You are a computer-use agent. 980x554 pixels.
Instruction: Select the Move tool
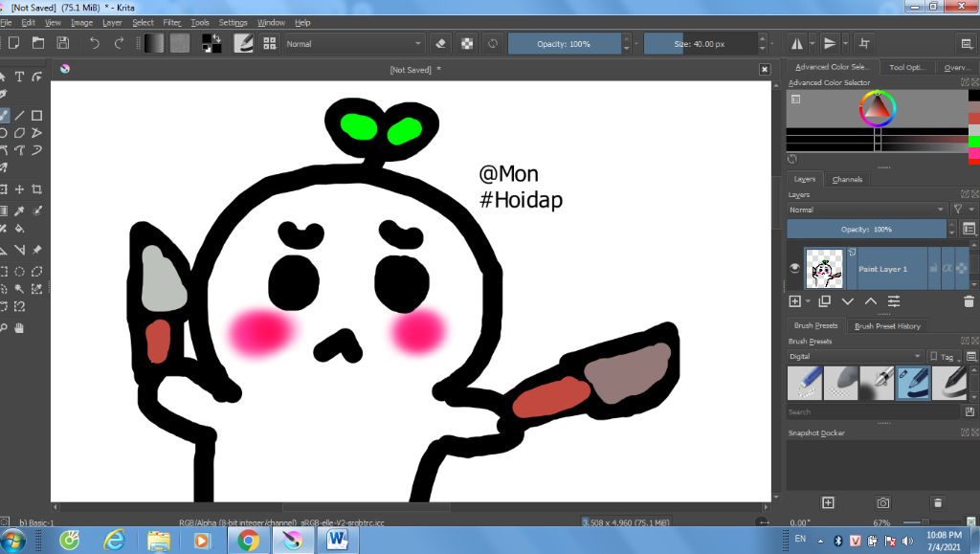point(19,189)
